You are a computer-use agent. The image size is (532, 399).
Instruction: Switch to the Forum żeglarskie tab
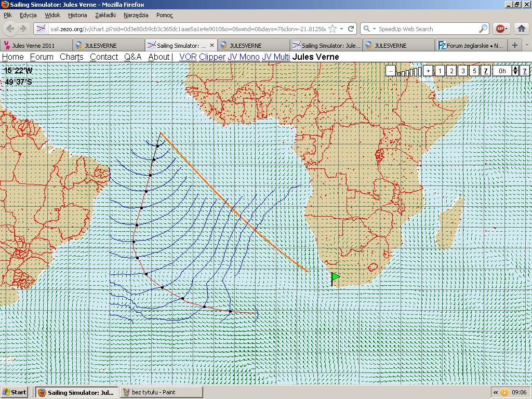[471, 46]
